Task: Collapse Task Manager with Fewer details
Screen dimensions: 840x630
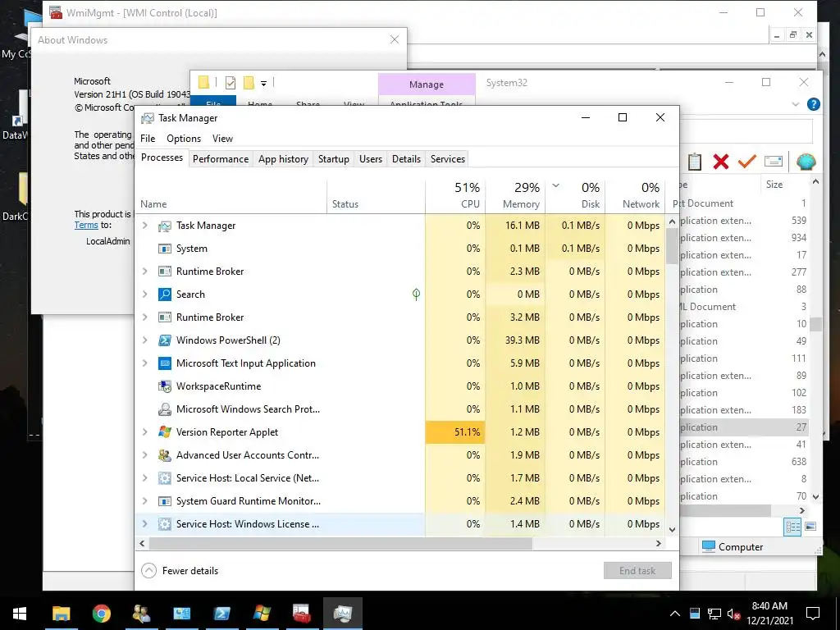Action: point(180,571)
